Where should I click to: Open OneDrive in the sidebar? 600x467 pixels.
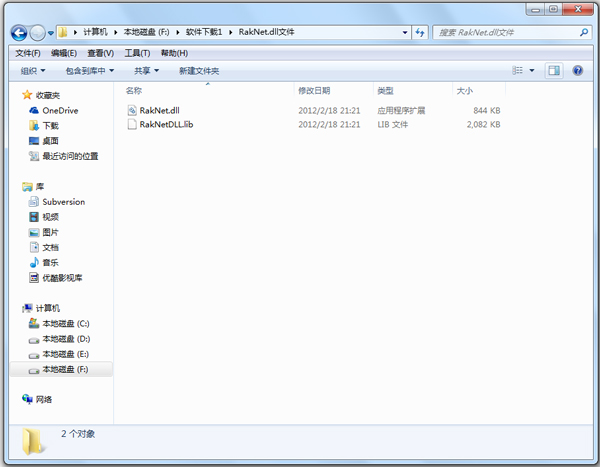point(59,110)
